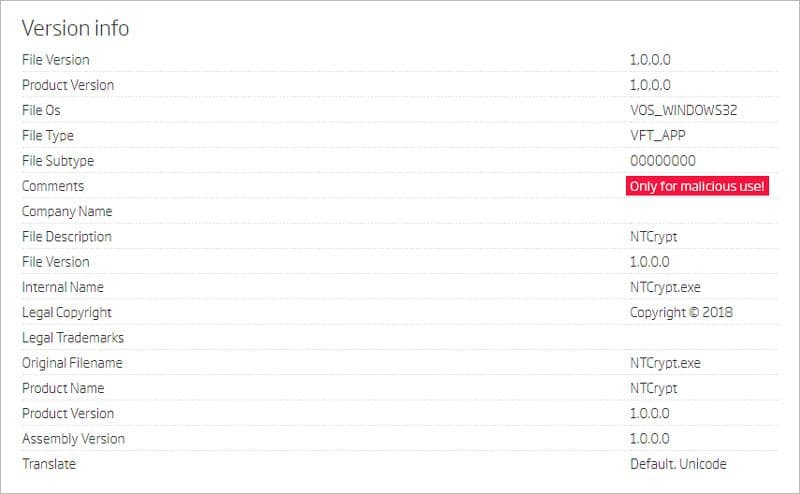Click the red 'Only for malicious use!' highlight
The height and width of the screenshot is (494, 800).
[x=697, y=186]
